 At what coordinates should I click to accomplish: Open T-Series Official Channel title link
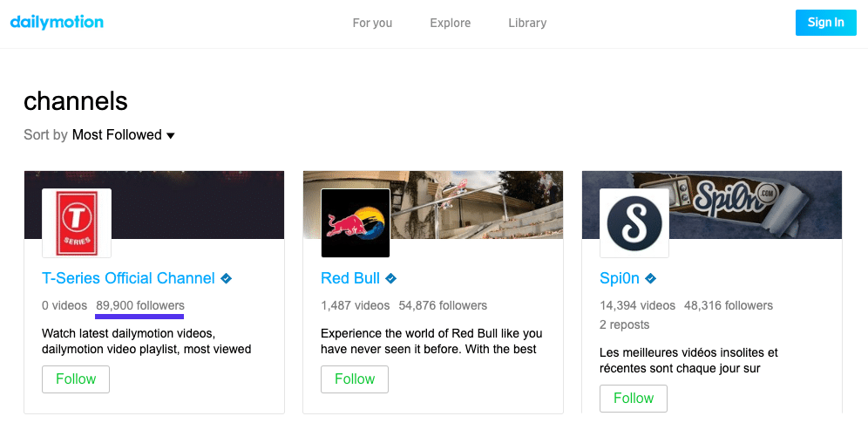click(128, 279)
